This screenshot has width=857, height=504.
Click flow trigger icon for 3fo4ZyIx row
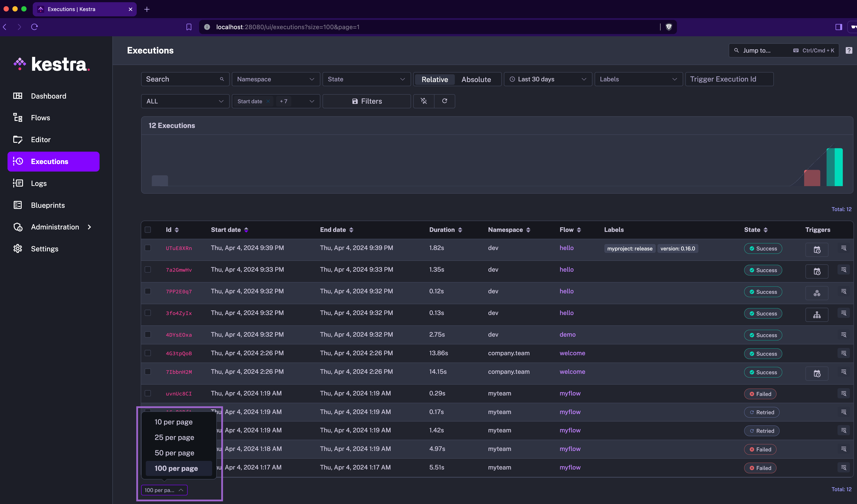[x=817, y=315]
